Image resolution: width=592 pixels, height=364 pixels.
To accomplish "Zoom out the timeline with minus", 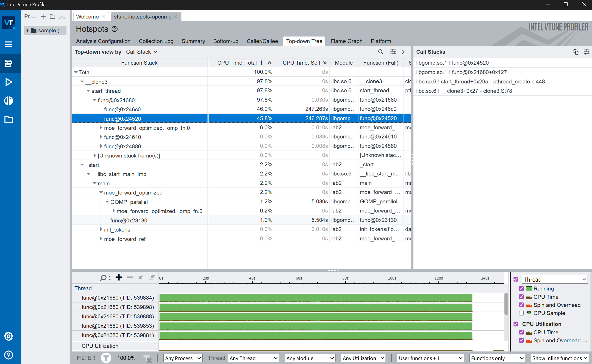I will pos(130,277).
